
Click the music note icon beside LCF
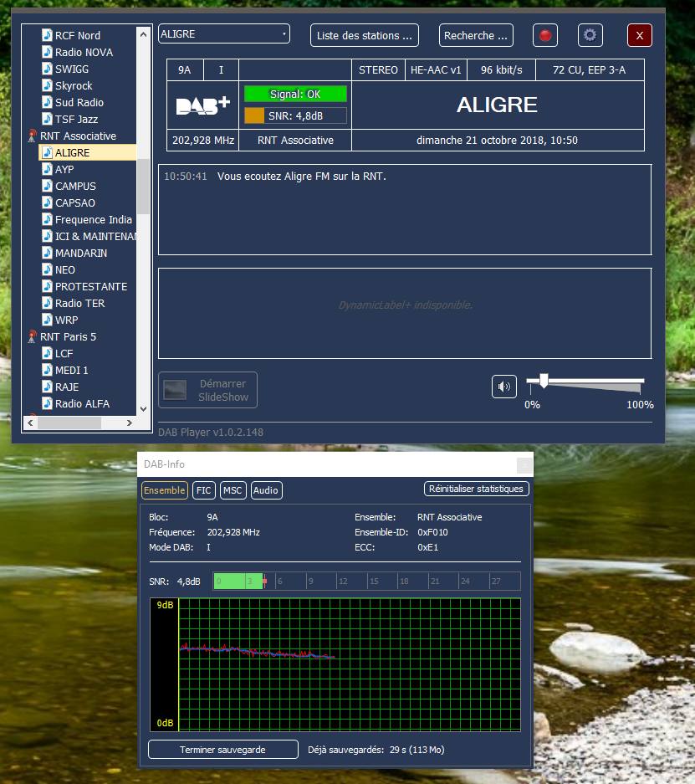[47, 353]
